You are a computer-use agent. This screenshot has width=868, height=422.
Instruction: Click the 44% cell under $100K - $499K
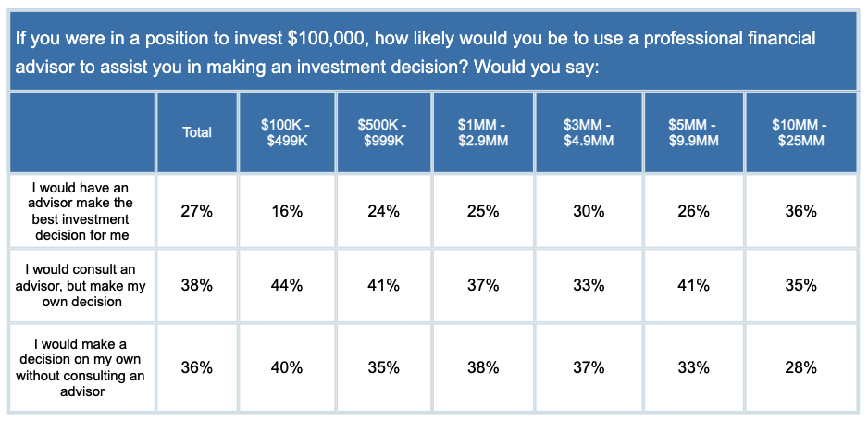(287, 285)
